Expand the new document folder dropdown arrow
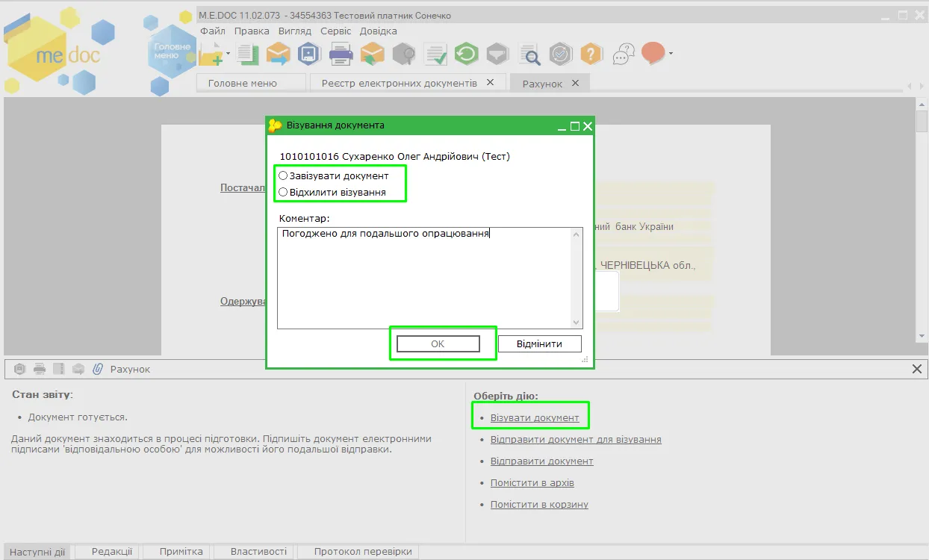The image size is (929, 560). click(x=228, y=54)
